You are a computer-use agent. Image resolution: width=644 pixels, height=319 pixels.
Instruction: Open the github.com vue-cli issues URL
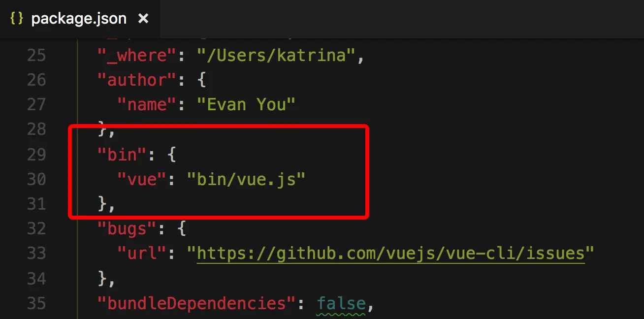390,253
